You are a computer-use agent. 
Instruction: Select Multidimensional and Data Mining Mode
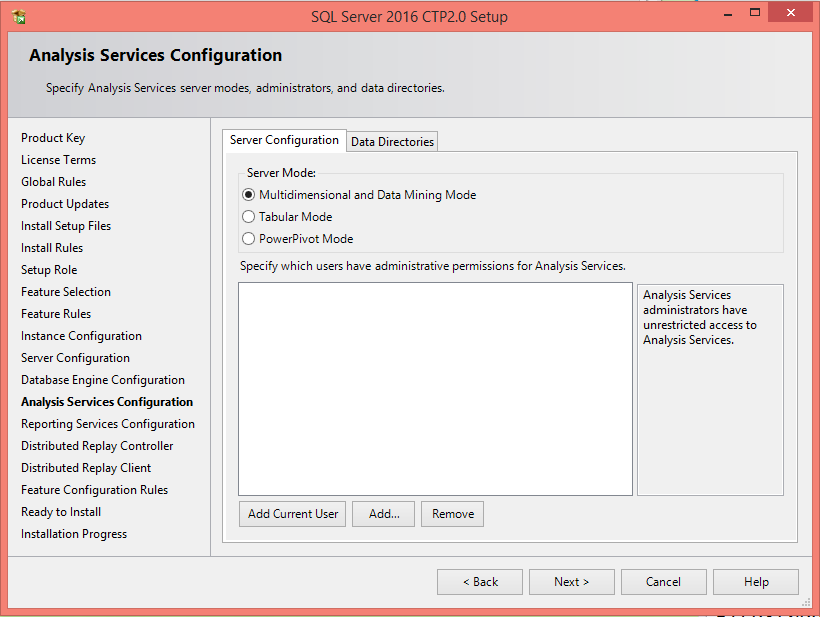249,195
